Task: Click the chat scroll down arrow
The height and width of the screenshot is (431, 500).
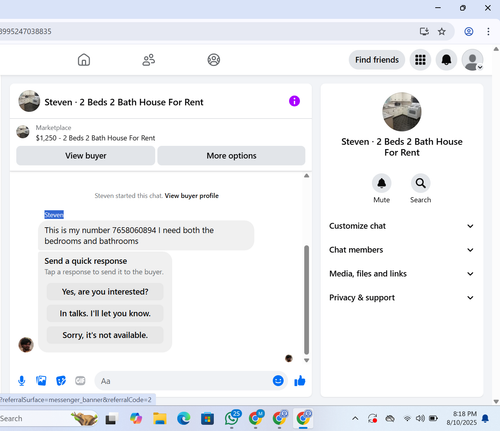Action: 307,360
